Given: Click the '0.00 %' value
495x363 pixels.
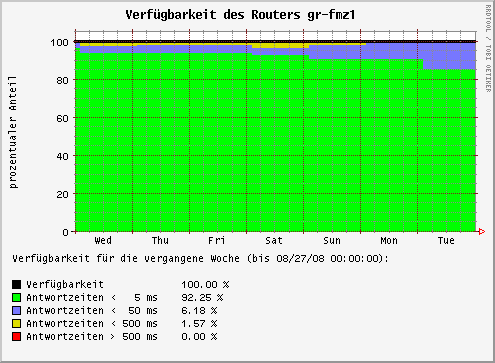Looking at the screenshot, I should pyautogui.click(x=199, y=336).
